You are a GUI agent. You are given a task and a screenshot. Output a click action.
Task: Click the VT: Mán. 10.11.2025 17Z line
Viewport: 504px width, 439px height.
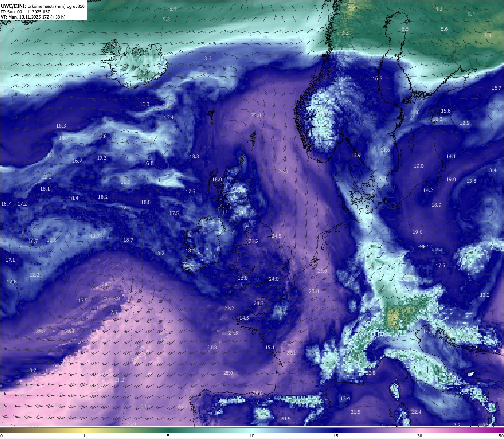click(33, 17)
